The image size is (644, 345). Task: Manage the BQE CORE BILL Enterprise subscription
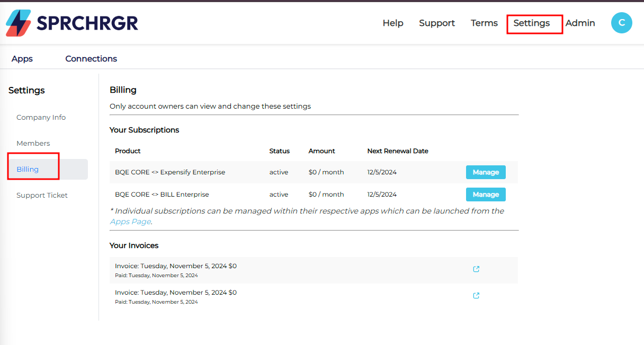point(486,194)
